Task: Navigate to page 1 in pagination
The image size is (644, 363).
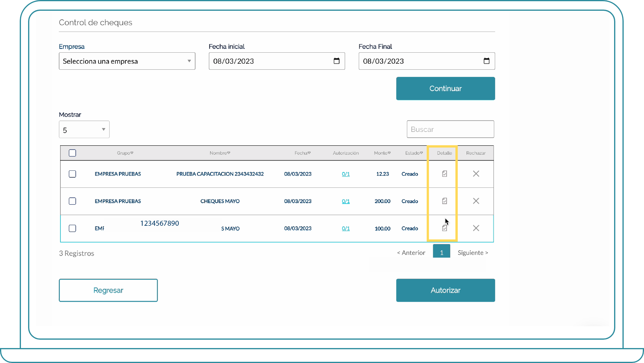Action: 441,252
